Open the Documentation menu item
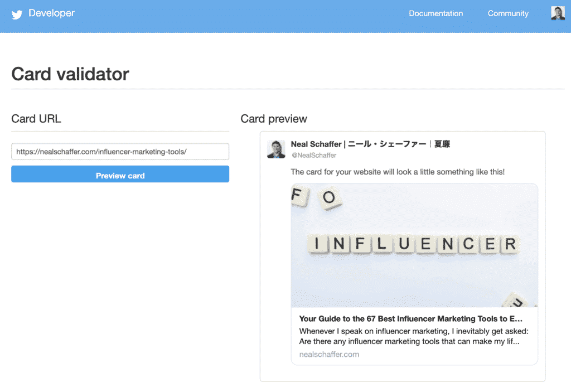This screenshot has width=571, height=392. [x=435, y=13]
